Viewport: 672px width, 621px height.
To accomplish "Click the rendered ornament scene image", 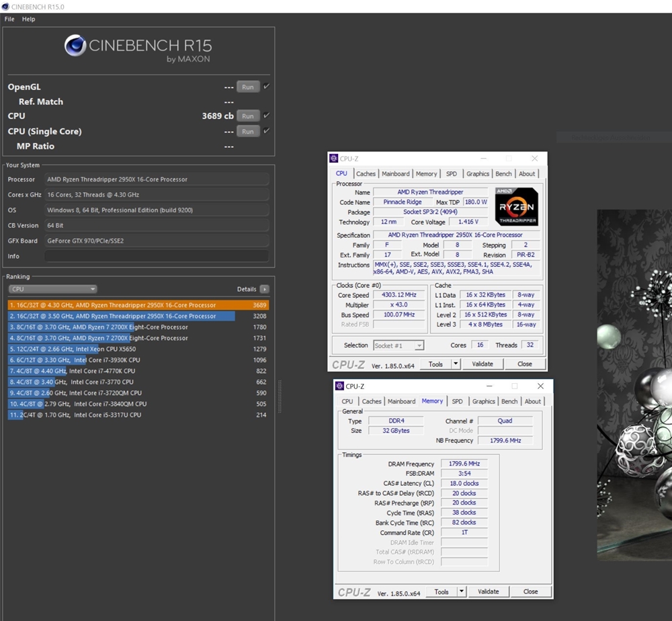I will [634, 385].
